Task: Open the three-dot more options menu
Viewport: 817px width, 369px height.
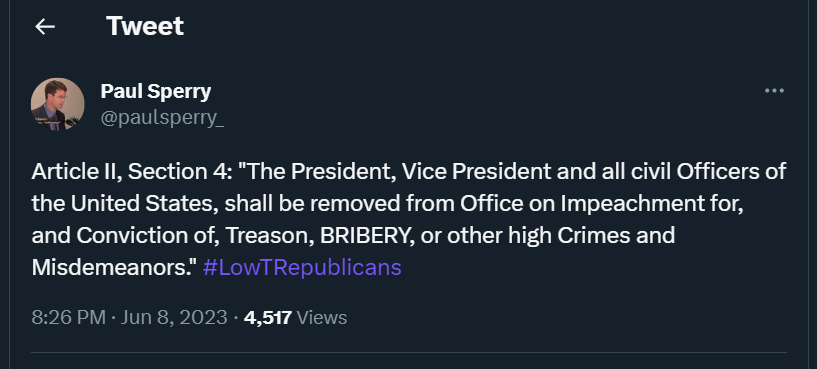Action: [774, 91]
